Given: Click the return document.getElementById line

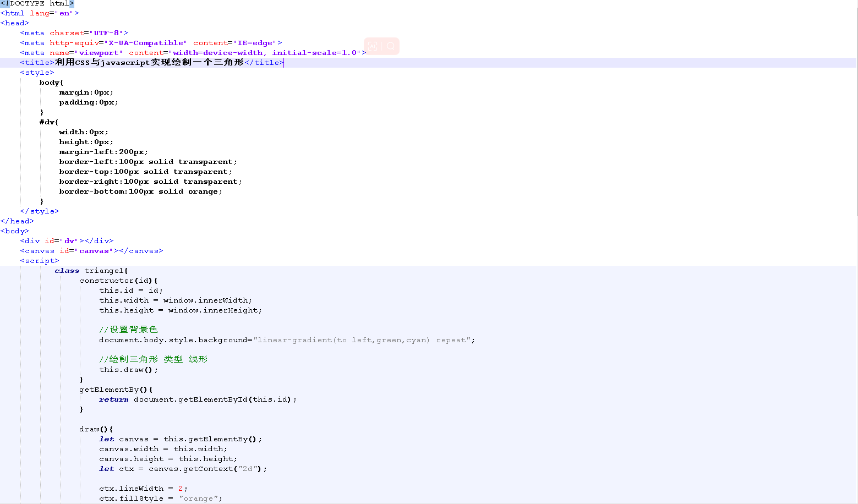Looking at the screenshot, I should coord(198,399).
